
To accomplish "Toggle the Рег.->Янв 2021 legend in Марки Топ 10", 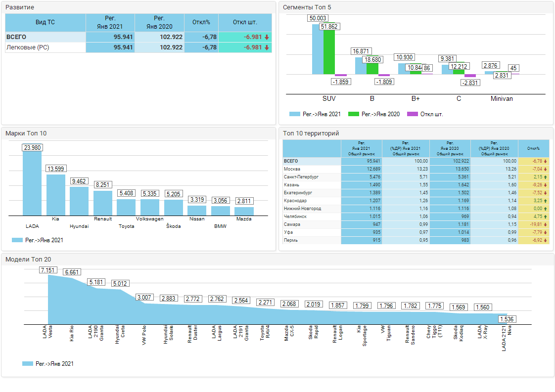I will click(x=17, y=240).
